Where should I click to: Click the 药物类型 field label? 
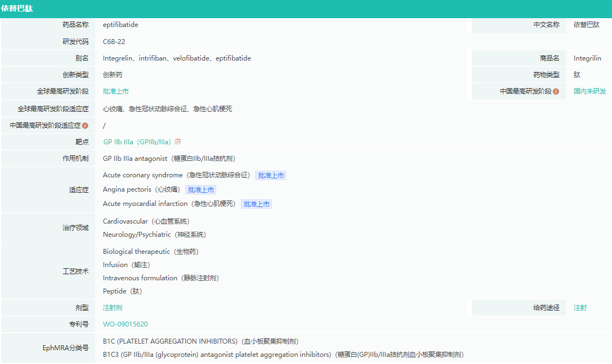tap(546, 74)
